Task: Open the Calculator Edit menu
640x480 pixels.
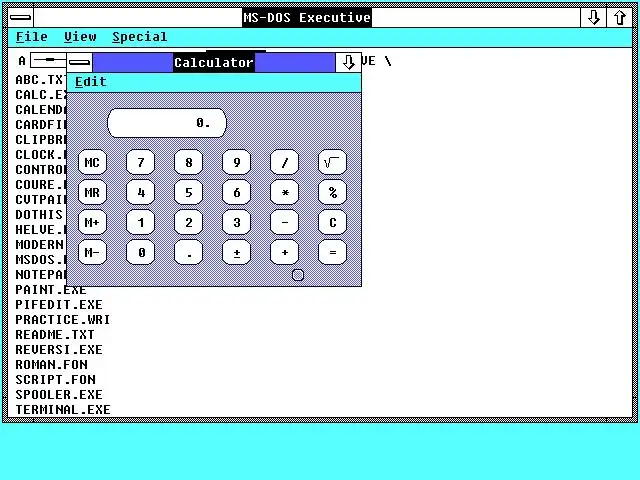Action: click(91, 82)
